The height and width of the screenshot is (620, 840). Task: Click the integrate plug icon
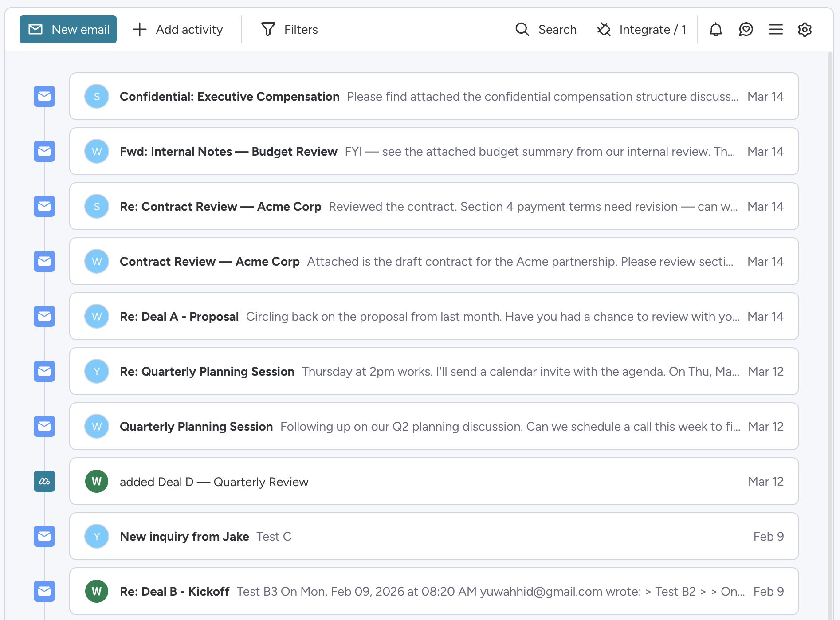tap(604, 29)
